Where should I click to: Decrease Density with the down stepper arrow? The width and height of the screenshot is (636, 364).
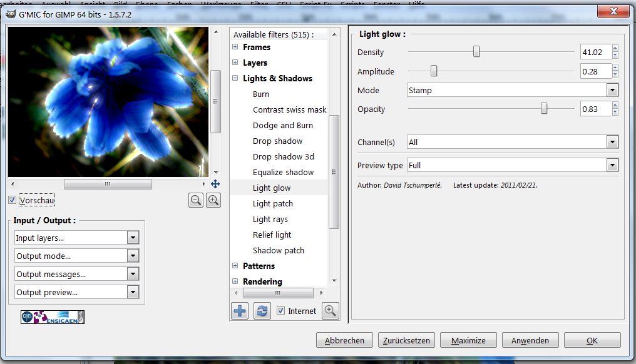pos(615,56)
